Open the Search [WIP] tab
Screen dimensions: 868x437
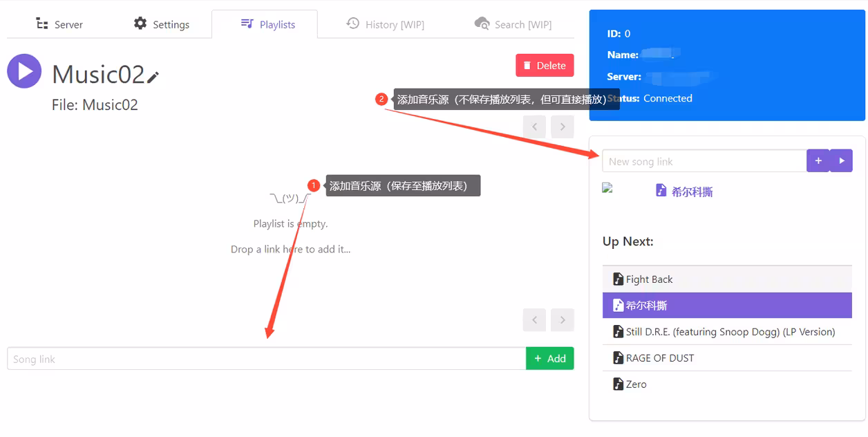(513, 24)
